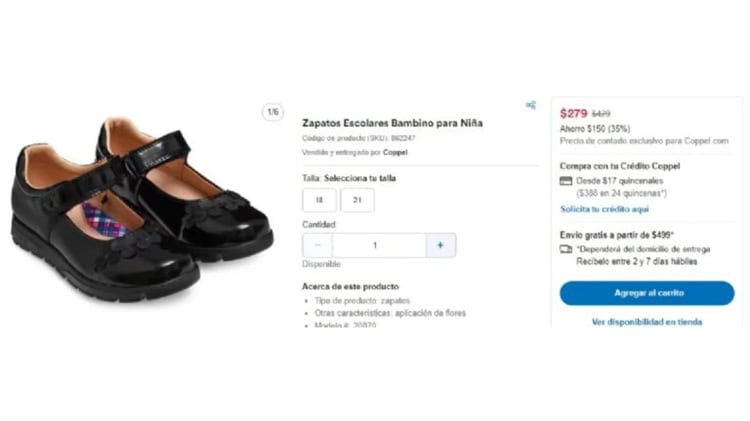Open the Solicita tu crédito aquí link
Screen dimensions: 750x421
point(604,209)
